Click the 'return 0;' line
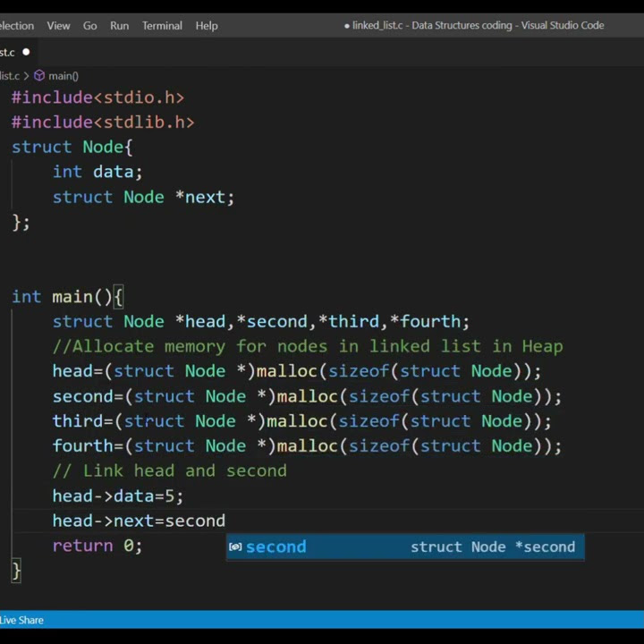Image resolution: width=644 pixels, height=644 pixels. coord(97,546)
